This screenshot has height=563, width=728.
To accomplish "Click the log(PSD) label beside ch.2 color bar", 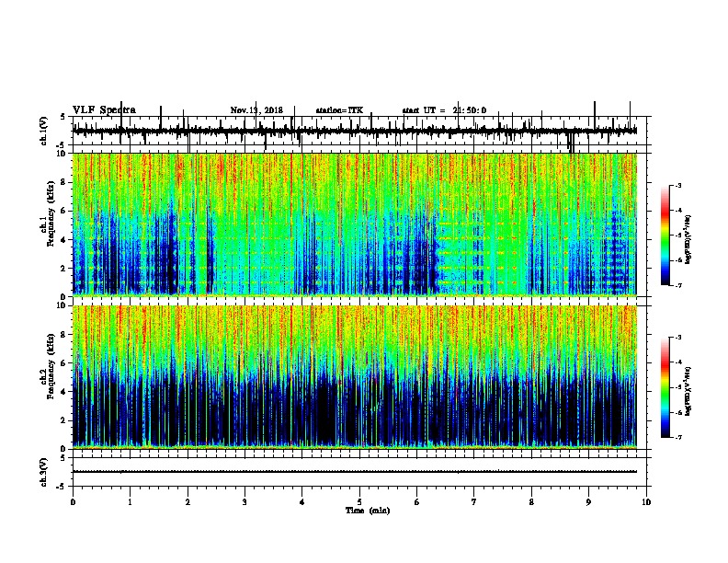I will pyautogui.click(x=688, y=391).
